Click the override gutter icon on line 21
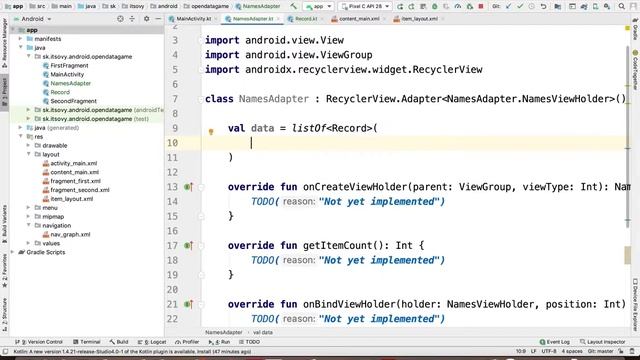Screen dimensions: 640x360 [x=188, y=304]
